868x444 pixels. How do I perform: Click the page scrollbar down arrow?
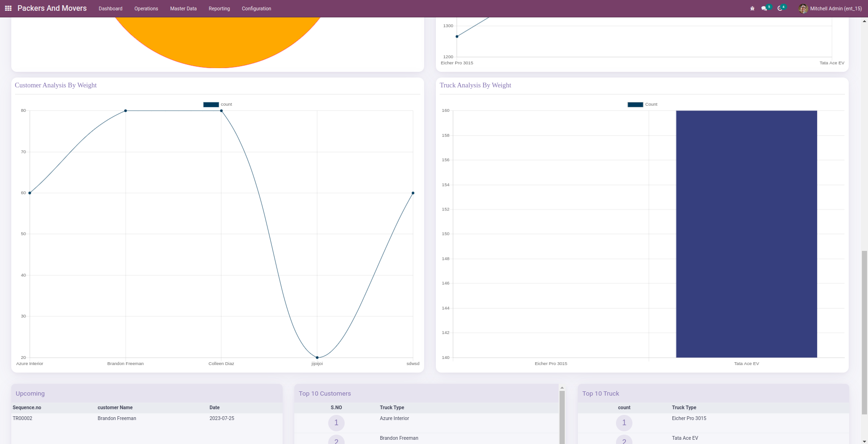[x=864, y=441]
